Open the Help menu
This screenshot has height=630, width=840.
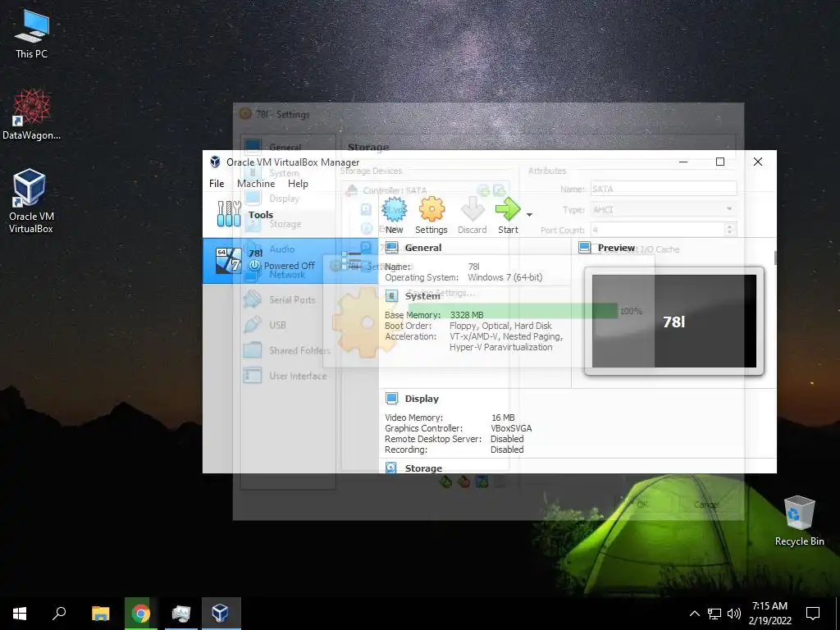pos(298,183)
